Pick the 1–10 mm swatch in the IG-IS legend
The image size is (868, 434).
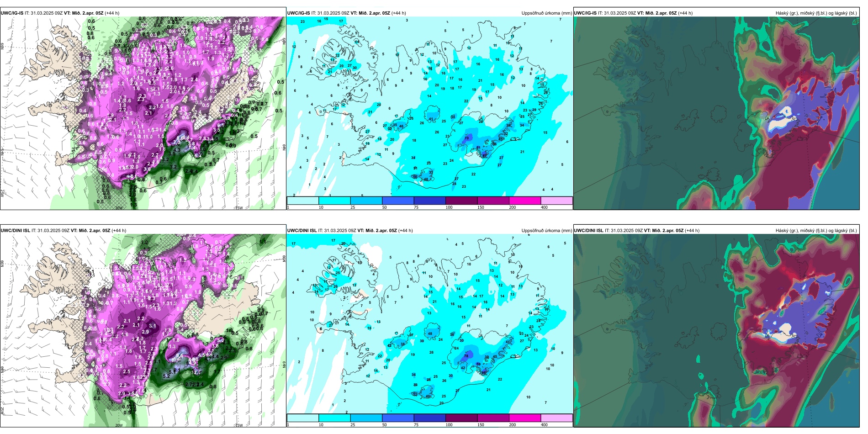pos(303,201)
